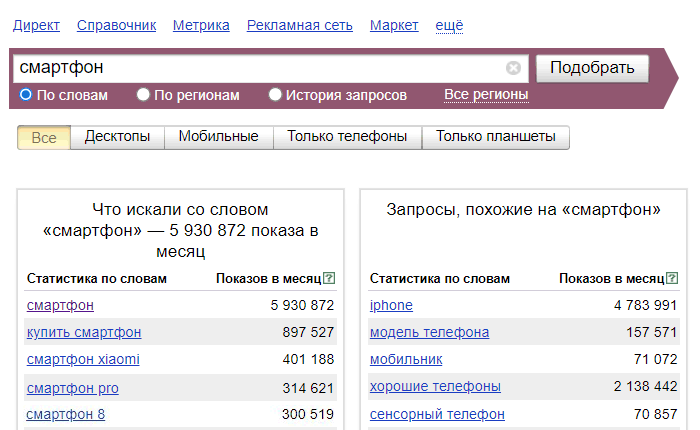Select the 'История запросов' radio button
The width and height of the screenshot is (700, 430).
275,95
